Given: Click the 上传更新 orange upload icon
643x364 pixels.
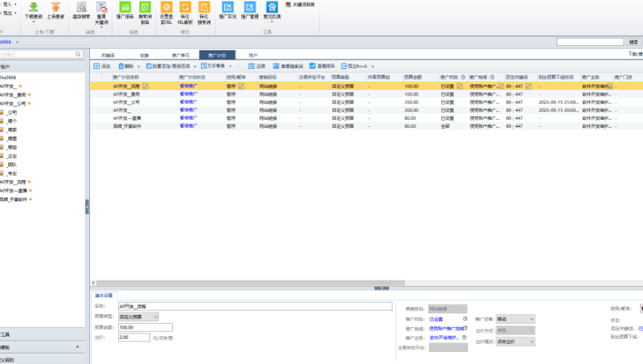Looking at the screenshot, I should (x=55, y=7).
